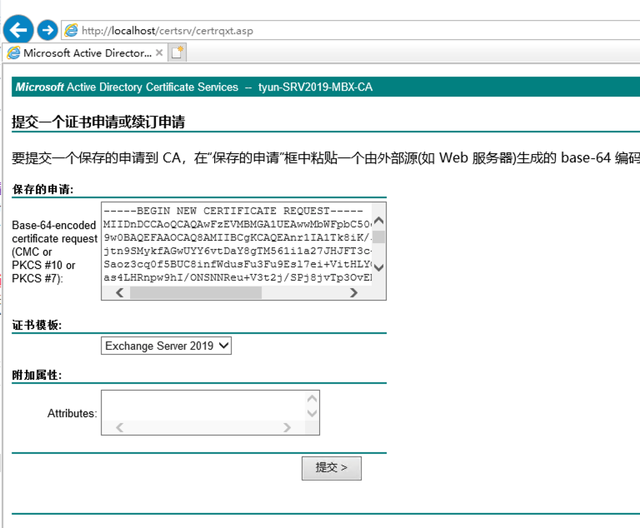This screenshot has height=528, width=640.
Task: Click the request box horizontal scrollbar thumb
Action: [196, 293]
